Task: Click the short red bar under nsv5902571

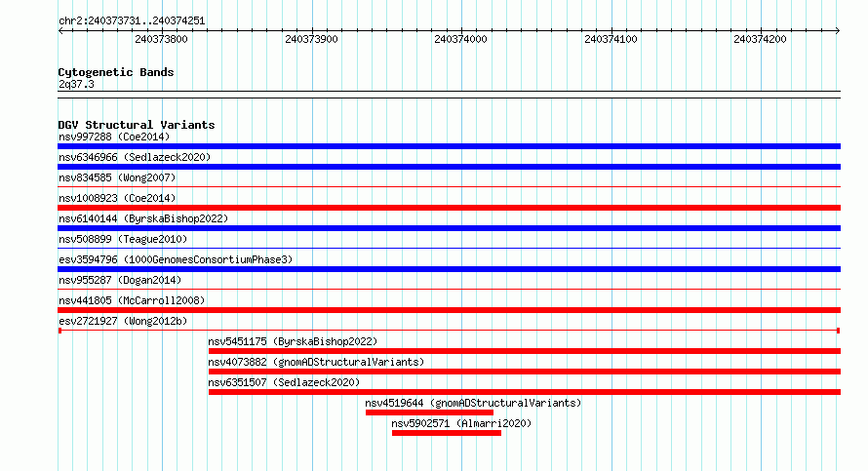Action: click(446, 433)
